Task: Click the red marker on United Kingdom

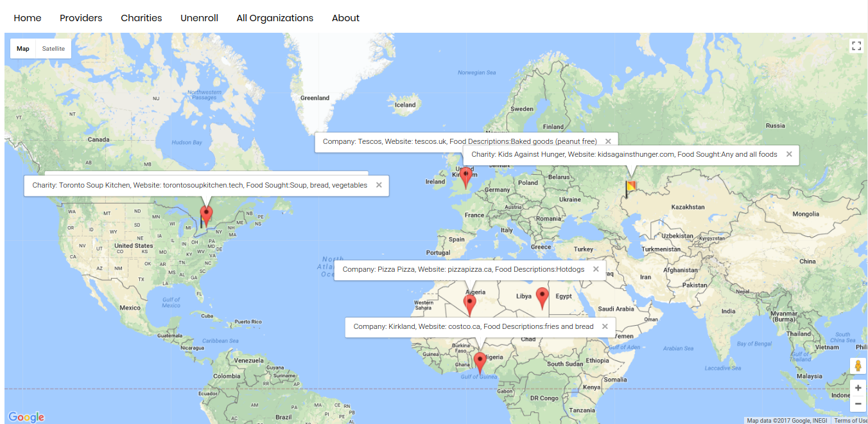Action: [x=467, y=177]
